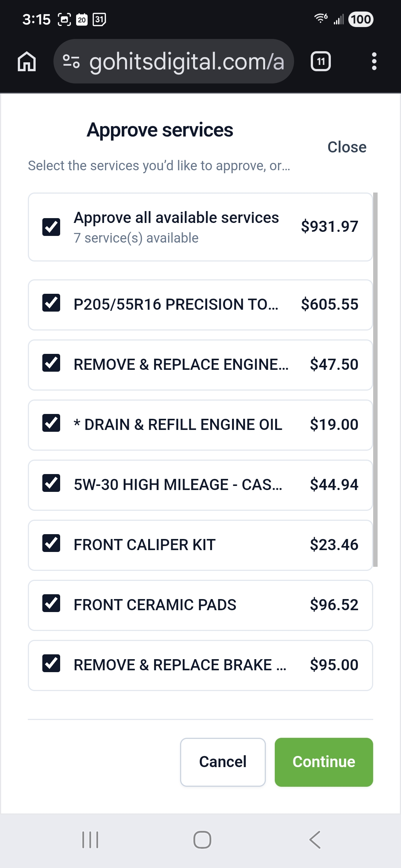The image size is (401, 868).
Task: Tap the Android back navigation arrow
Action: coord(315,839)
